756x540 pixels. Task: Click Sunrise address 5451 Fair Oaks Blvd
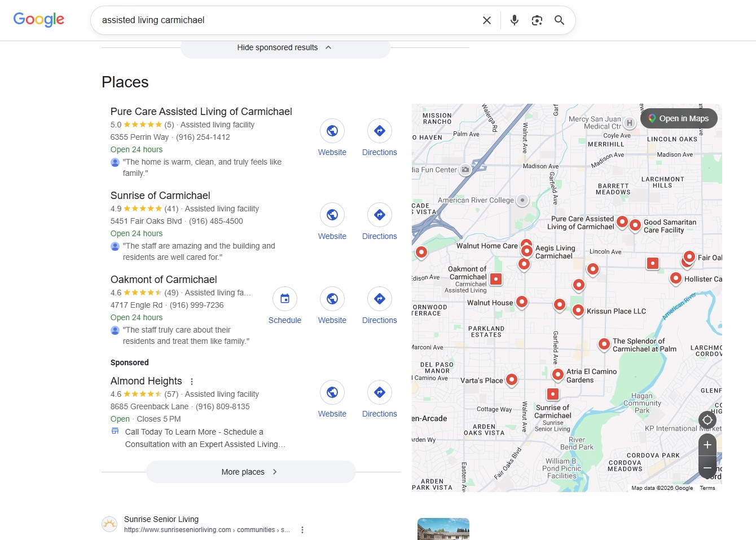tap(146, 221)
